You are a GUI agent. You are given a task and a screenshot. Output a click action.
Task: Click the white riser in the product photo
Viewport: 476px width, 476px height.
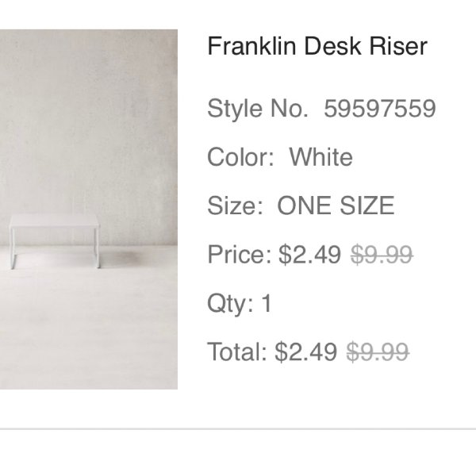pyautogui.click(x=55, y=242)
